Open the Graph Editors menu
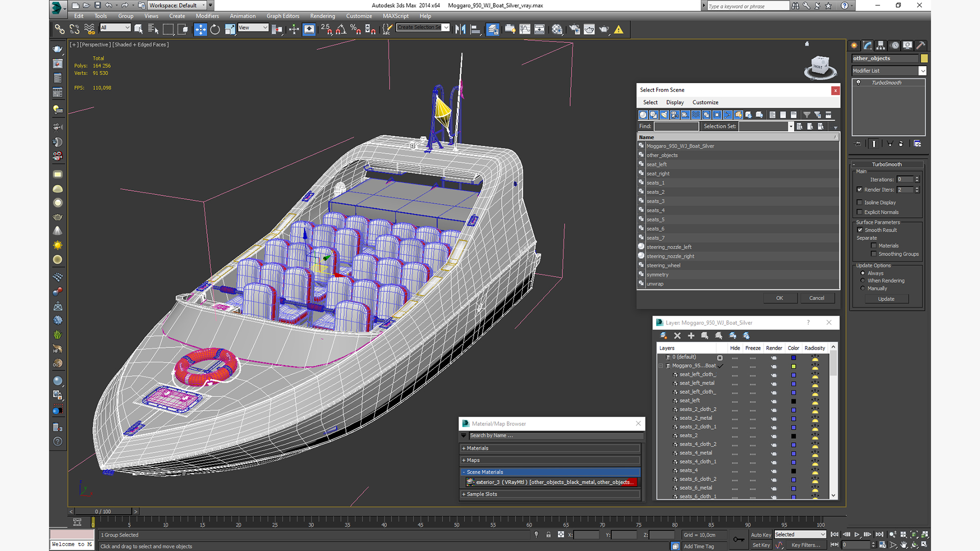 (283, 16)
